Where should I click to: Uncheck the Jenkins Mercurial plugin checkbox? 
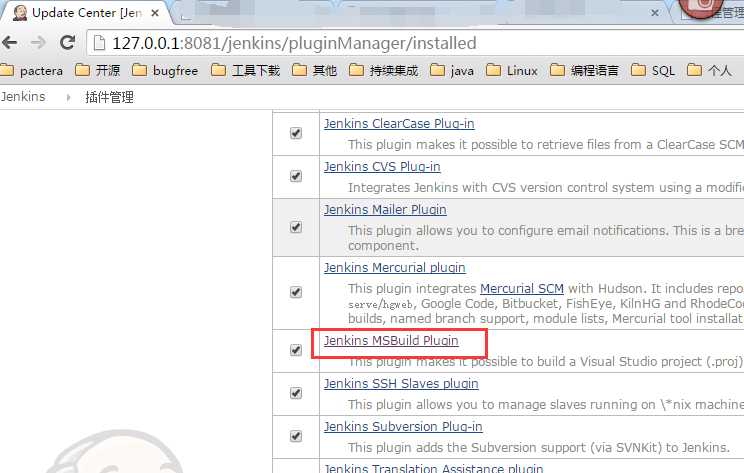coord(296,292)
